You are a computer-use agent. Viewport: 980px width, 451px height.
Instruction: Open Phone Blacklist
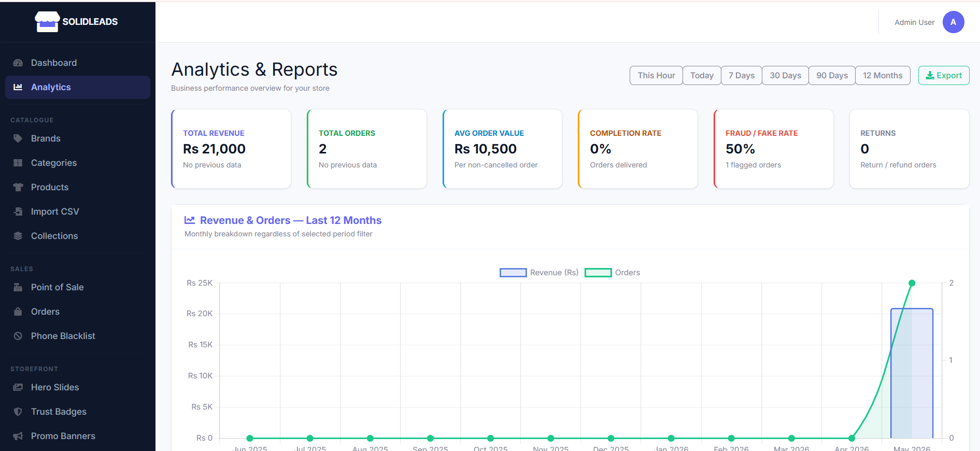coord(78,336)
